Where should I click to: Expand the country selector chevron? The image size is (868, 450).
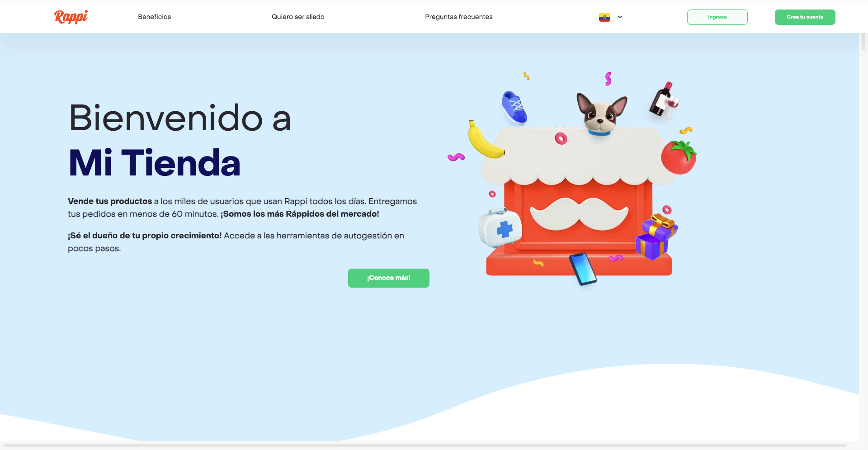point(620,17)
